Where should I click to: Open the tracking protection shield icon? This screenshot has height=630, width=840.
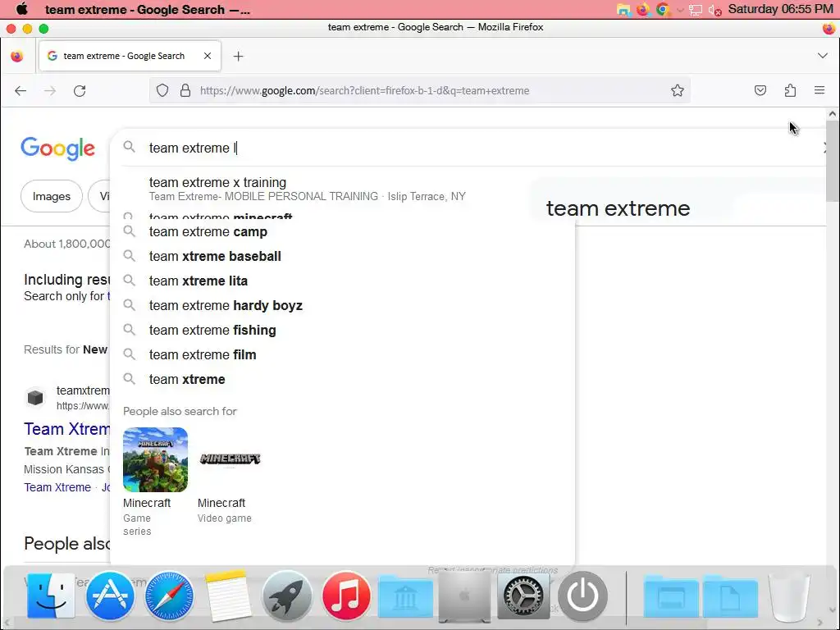pos(162,90)
